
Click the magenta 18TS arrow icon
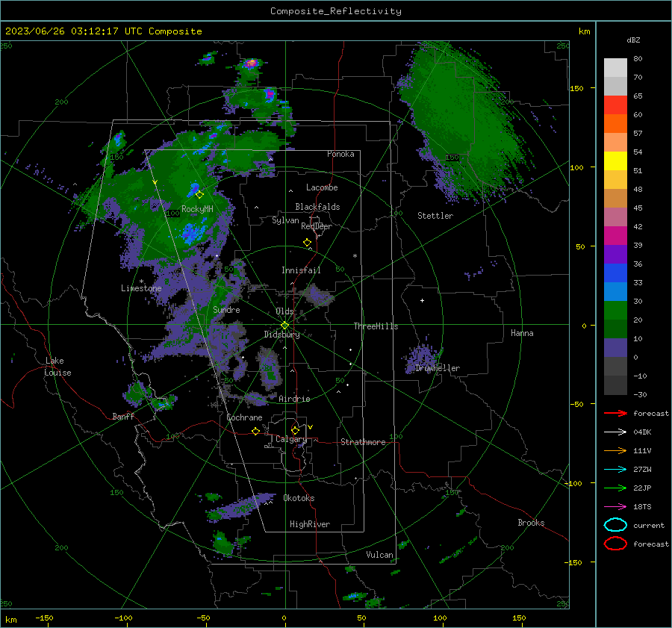(x=615, y=507)
